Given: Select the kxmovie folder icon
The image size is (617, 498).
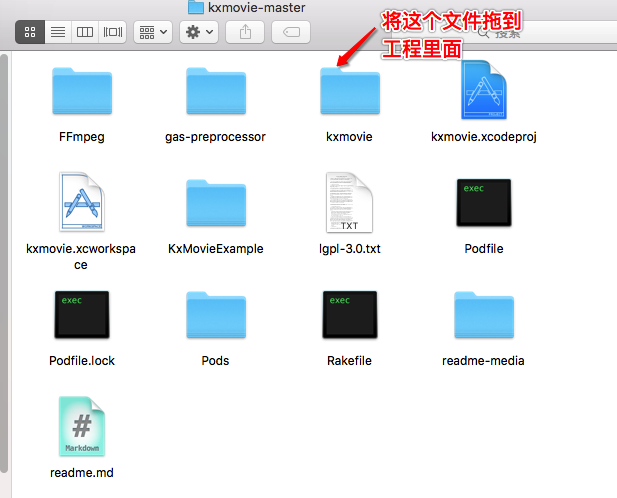Looking at the screenshot, I should 350,91.
